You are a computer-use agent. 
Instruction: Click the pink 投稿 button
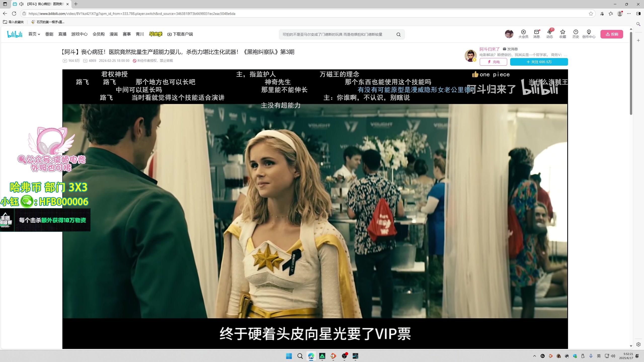coord(612,34)
